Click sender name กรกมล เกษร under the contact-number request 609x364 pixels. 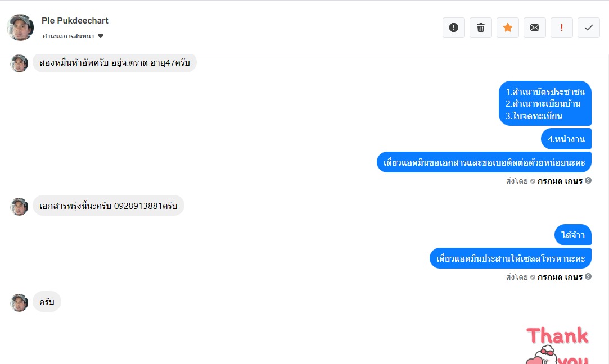(560, 181)
